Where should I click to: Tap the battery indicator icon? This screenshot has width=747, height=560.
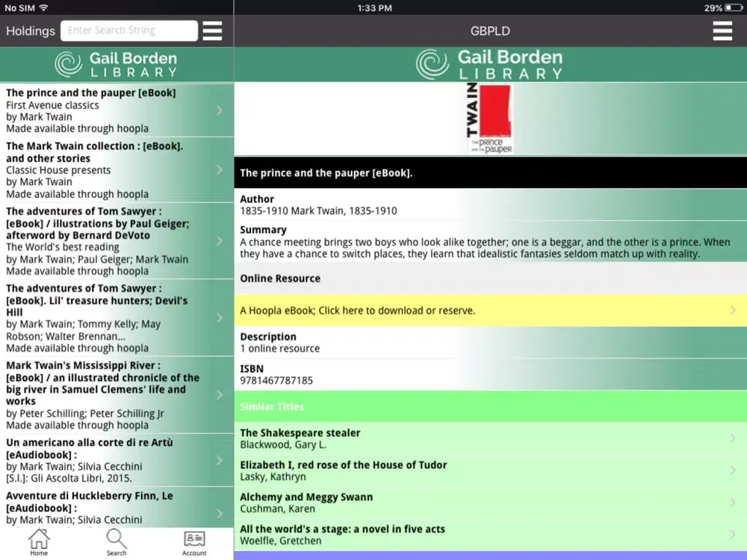click(734, 7)
